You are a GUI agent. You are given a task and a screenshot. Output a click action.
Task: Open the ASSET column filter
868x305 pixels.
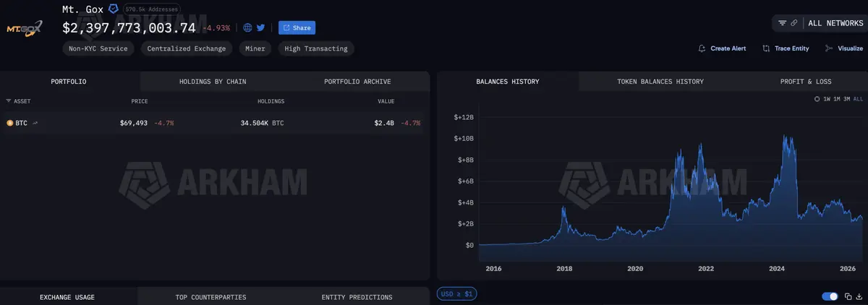coord(18,102)
